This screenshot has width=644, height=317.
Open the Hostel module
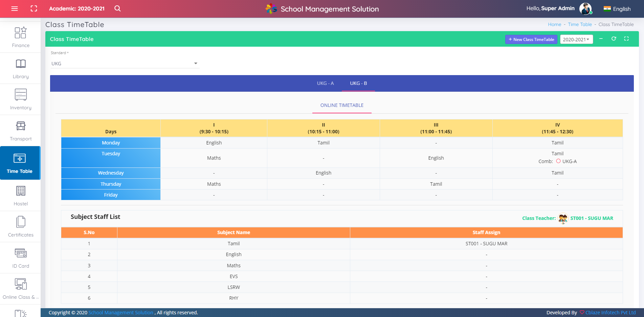click(21, 196)
